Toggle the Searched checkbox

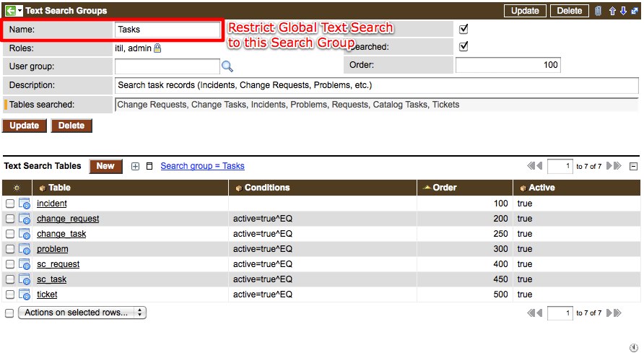click(x=464, y=46)
